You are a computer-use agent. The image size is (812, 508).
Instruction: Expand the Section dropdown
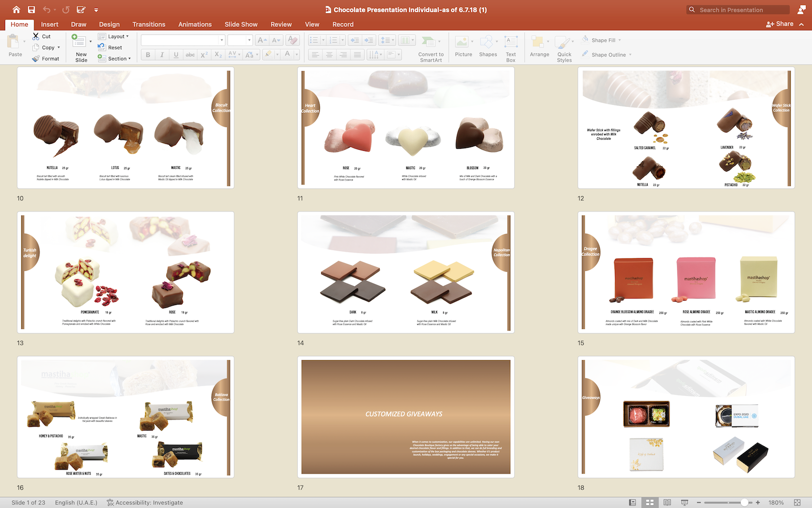[114, 58]
